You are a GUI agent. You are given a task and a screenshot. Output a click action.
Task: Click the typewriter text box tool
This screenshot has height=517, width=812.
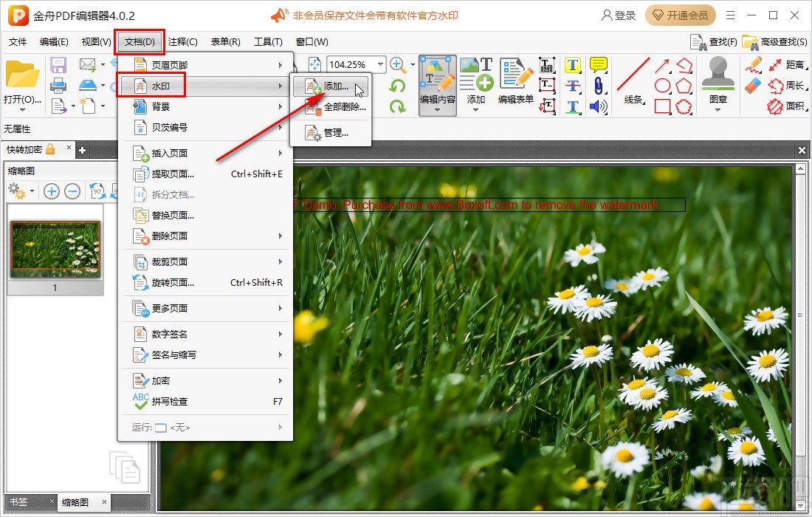click(x=547, y=65)
